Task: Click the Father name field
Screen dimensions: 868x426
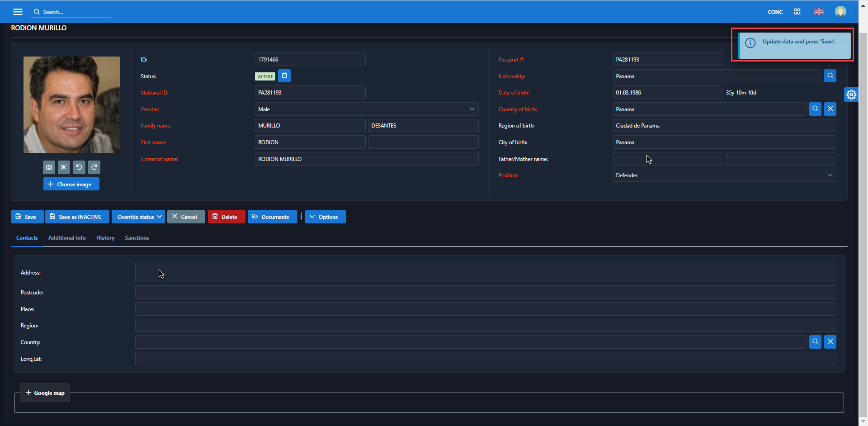Action: coord(668,159)
